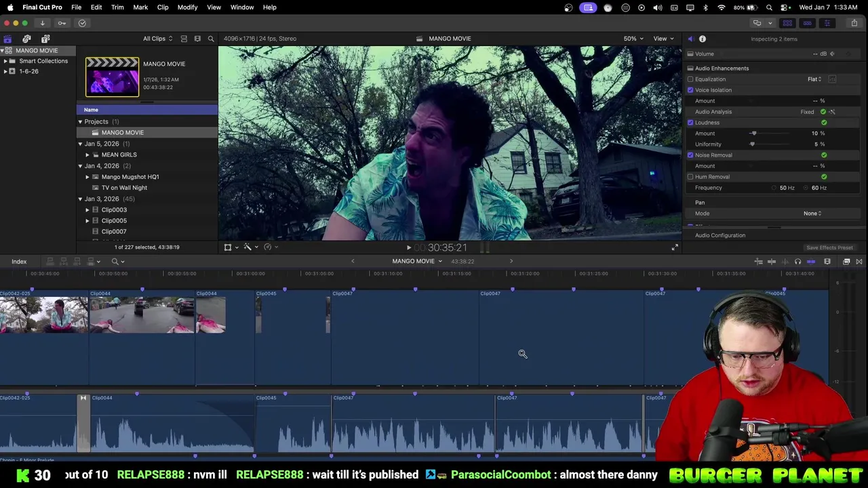Adjust the Loudness Amount slider
The width and height of the screenshot is (868, 488).
[x=753, y=134]
